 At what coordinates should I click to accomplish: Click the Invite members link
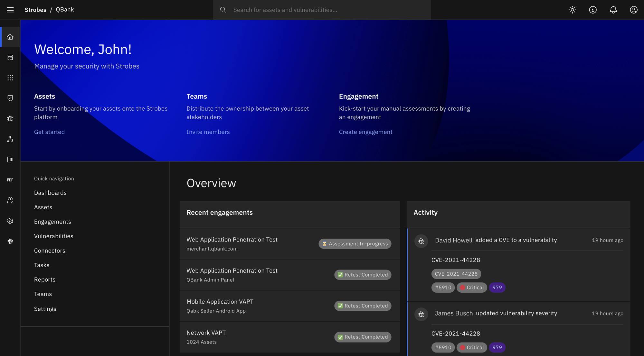tap(208, 132)
